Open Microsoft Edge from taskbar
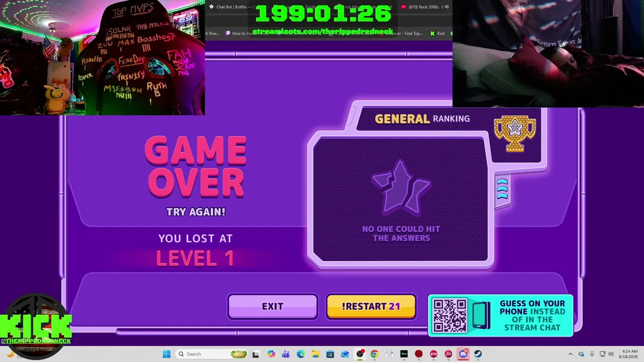Screen dimensions: 644x362 300,354
